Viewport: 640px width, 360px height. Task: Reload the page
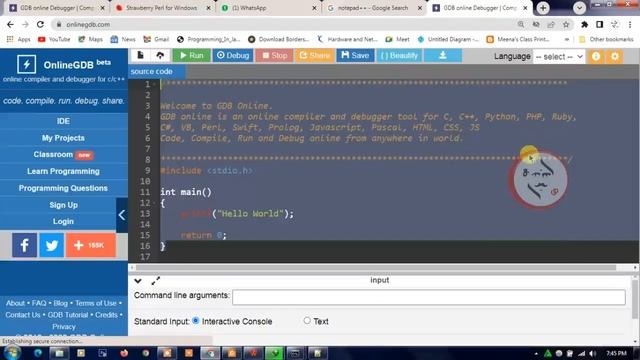40,24
